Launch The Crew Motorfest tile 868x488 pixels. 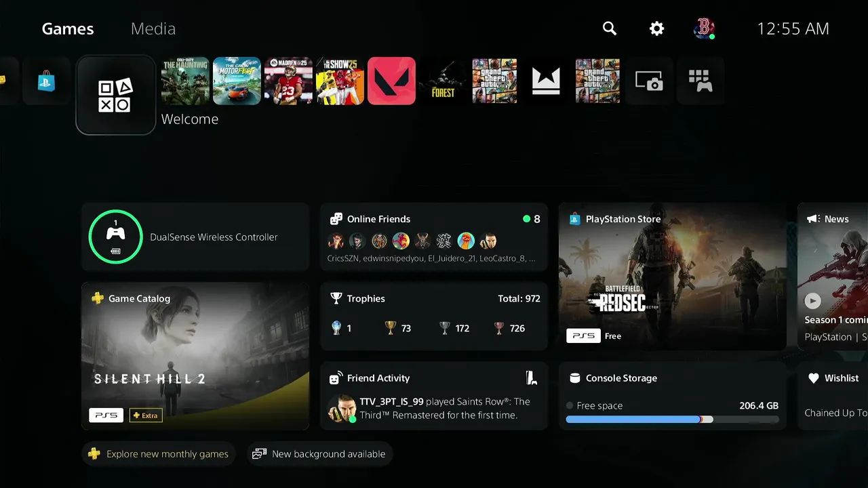pos(237,81)
